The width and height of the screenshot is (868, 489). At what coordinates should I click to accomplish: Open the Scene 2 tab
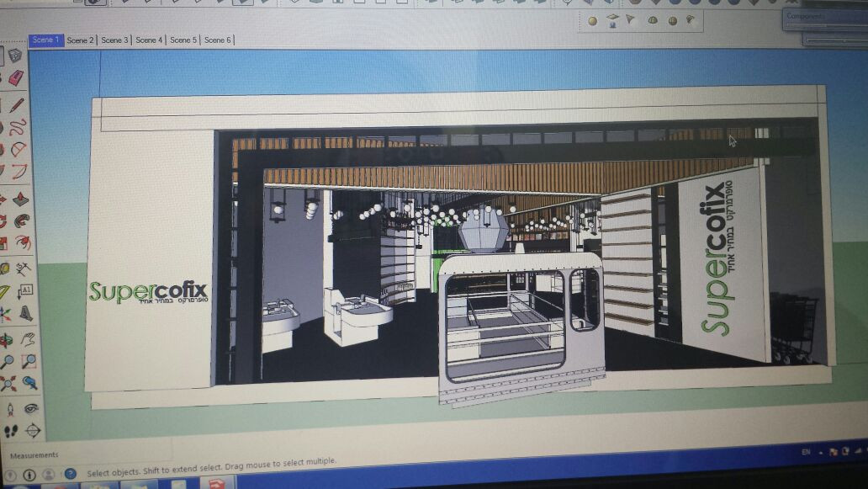click(80, 40)
